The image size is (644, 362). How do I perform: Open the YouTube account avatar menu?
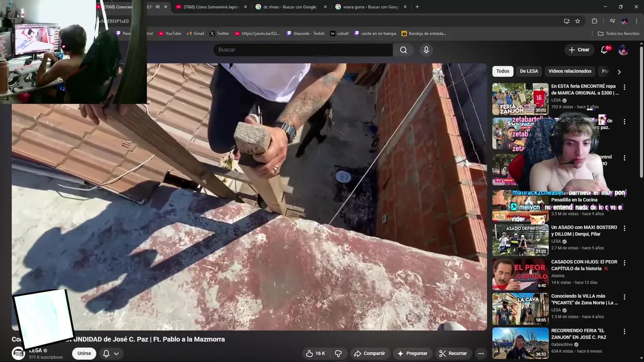click(x=623, y=50)
